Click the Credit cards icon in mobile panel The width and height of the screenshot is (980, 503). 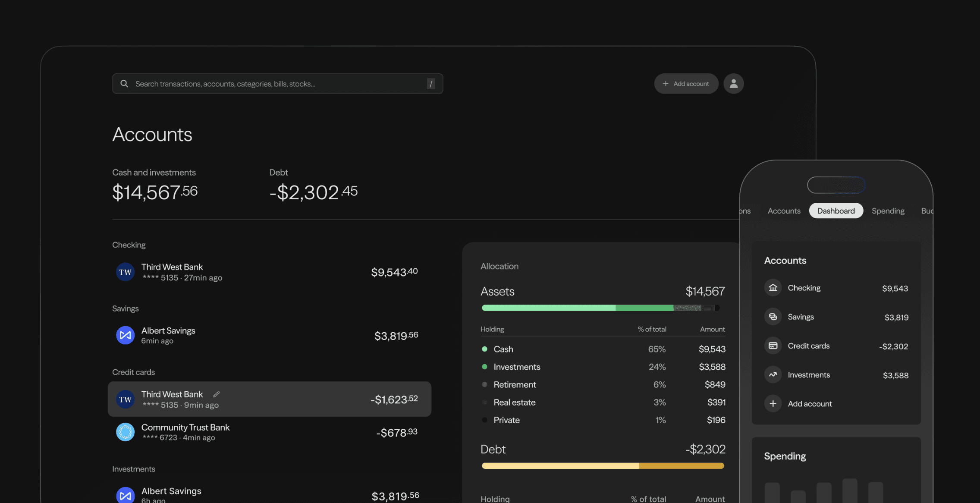[773, 346]
